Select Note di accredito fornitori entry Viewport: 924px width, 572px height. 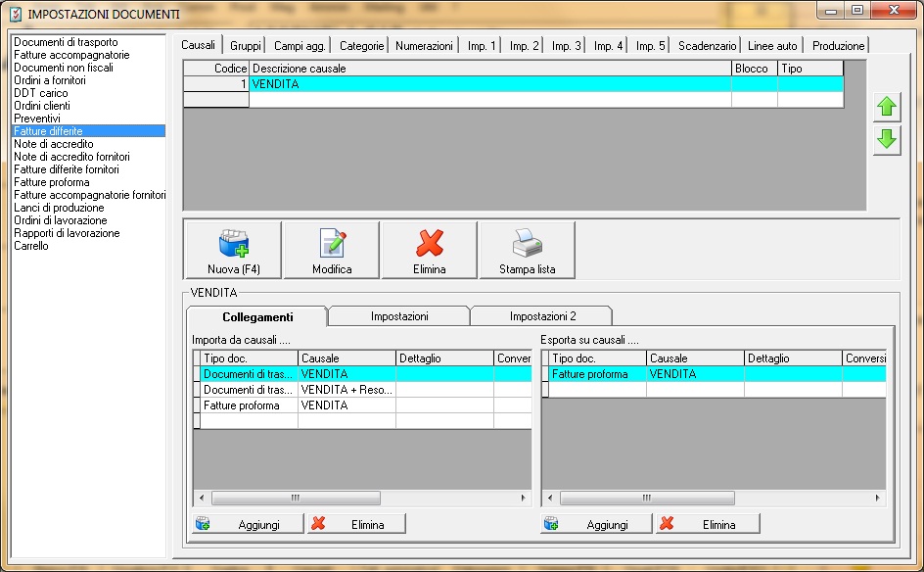pyautogui.click(x=88, y=157)
